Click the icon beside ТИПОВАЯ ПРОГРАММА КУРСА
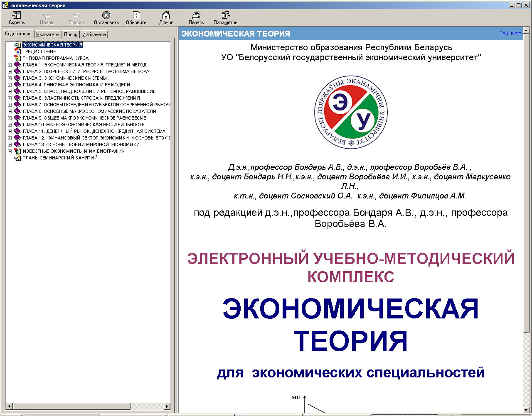Screen dimensions: 532x416 tap(17, 58)
